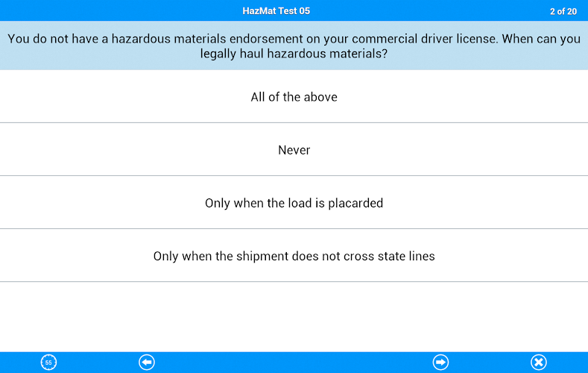Mark the state lines answer option
Image resolution: width=588 pixels, height=373 pixels.
pos(294,256)
